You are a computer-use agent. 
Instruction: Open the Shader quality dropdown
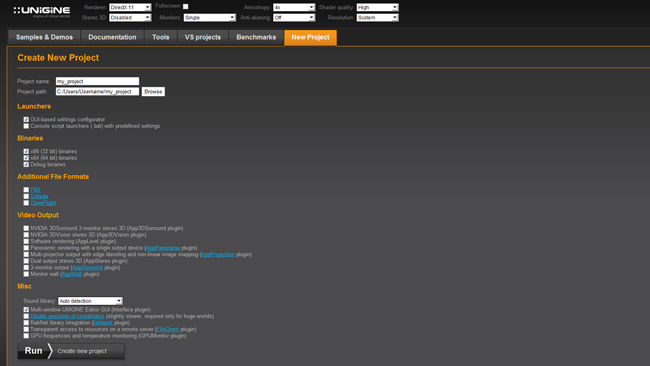click(x=377, y=7)
